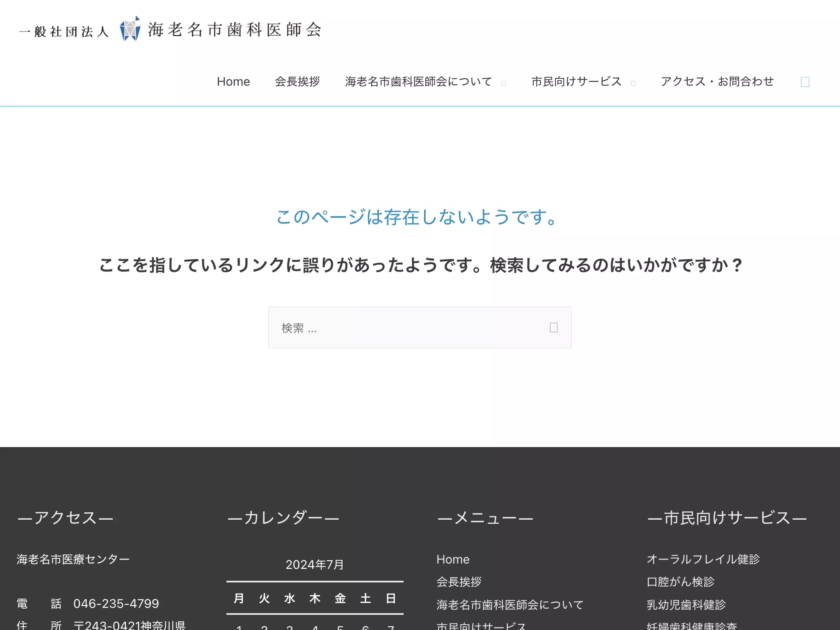The width and height of the screenshot is (840, 630).
Task: Click calendar column header 日
Action: pyautogui.click(x=391, y=598)
